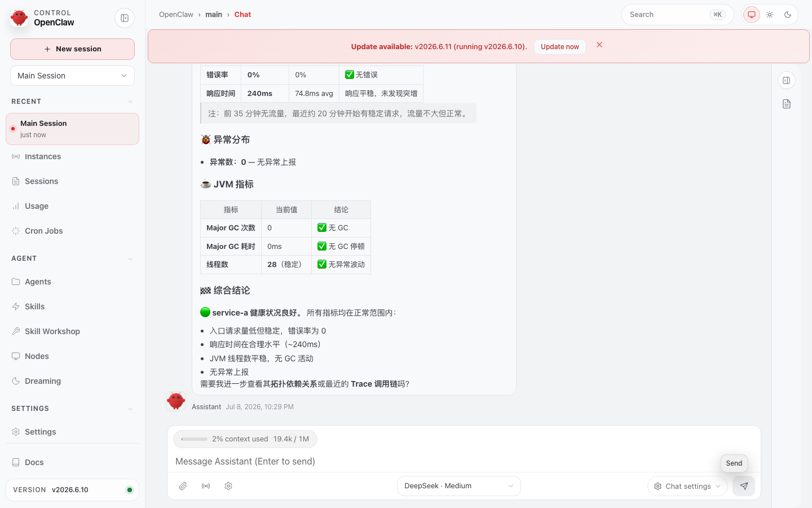This screenshot has height=508, width=812.
Task: Toggle the right side panel icon
Action: click(787, 80)
